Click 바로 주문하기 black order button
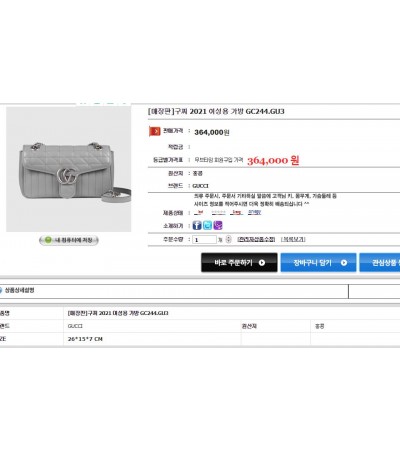The height and width of the screenshot is (450, 400). coord(239,263)
